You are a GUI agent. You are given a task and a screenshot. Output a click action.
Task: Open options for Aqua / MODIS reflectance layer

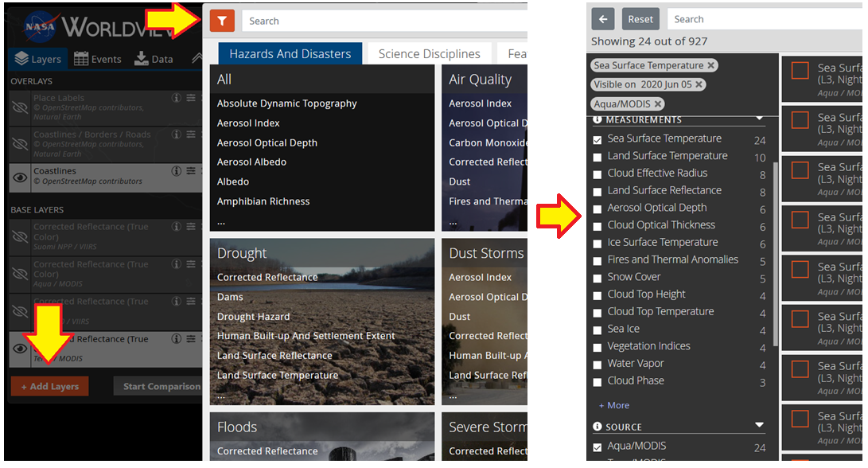coord(191,264)
